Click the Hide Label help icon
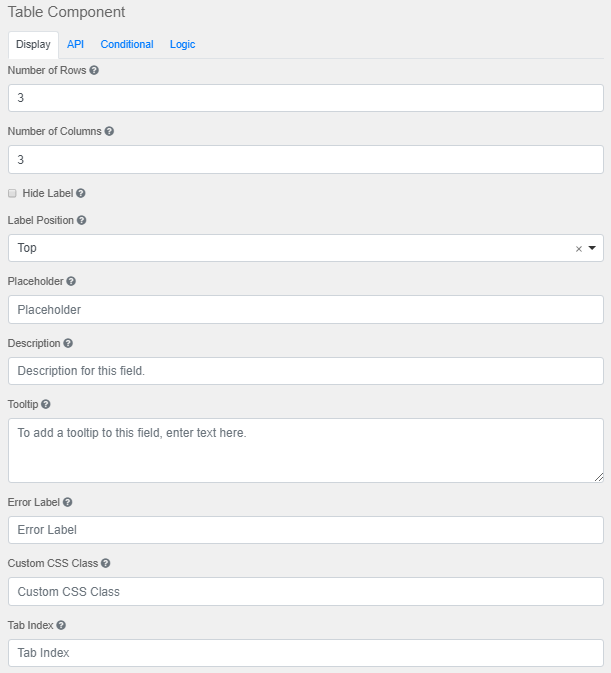The image size is (611, 673). (81, 193)
